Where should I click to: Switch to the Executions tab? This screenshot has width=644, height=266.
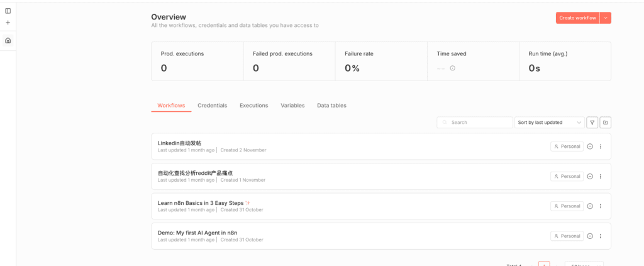point(253,106)
